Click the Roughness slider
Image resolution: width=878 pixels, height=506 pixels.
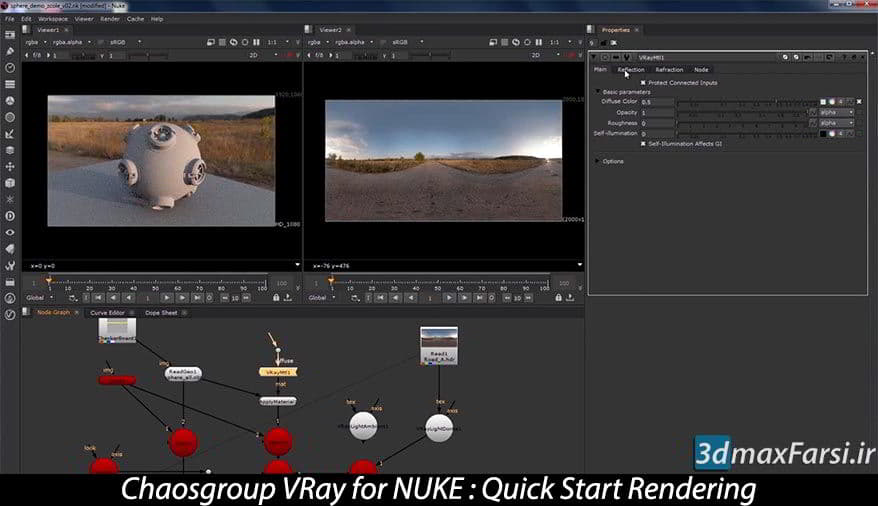pos(741,123)
